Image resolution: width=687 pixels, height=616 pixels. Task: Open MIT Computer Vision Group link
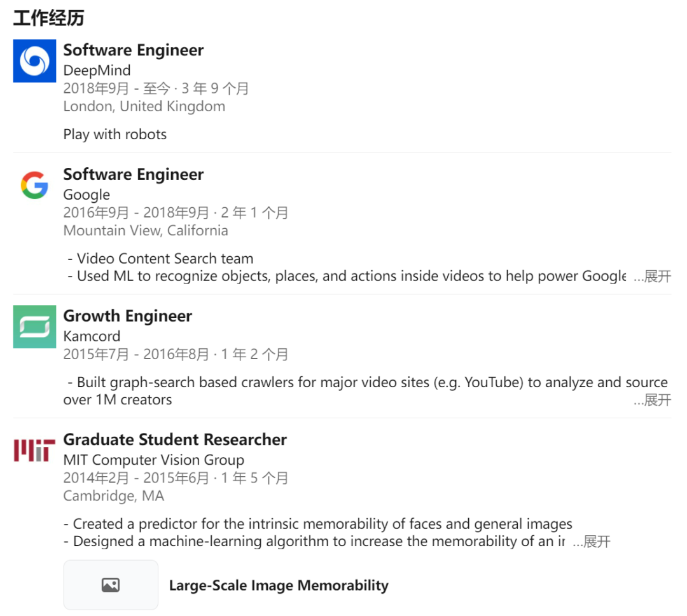(x=153, y=460)
